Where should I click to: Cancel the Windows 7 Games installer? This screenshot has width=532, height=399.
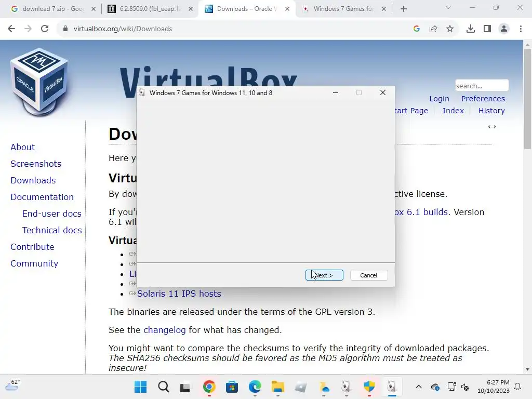368,275
